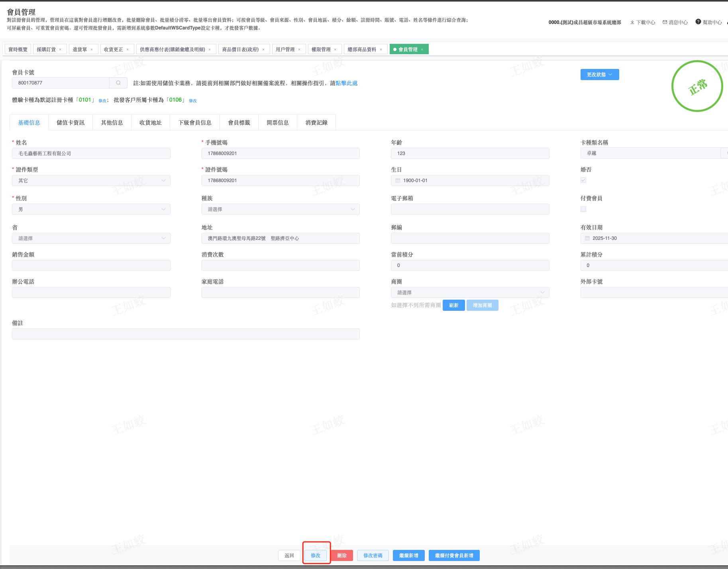Click the 辦公電話 input field
Image resolution: width=728 pixels, height=569 pixels.
(91, 292)
